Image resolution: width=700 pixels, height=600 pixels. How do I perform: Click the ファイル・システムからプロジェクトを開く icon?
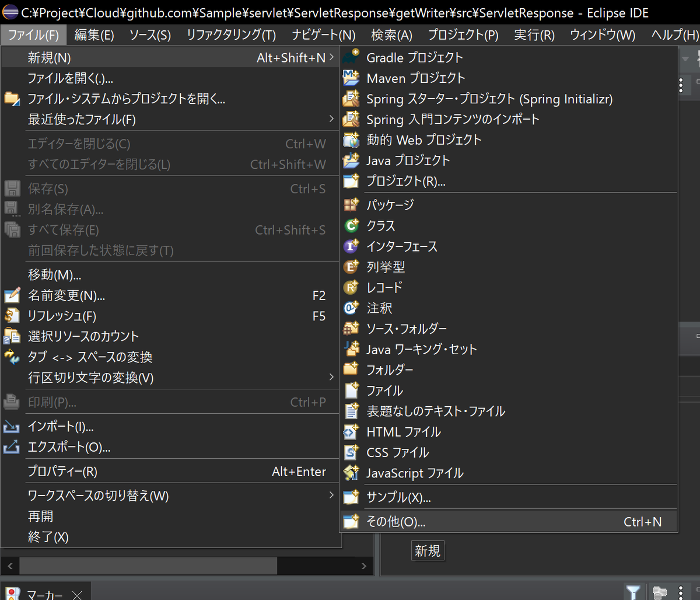pyautogui.click(x=12, y=98)
